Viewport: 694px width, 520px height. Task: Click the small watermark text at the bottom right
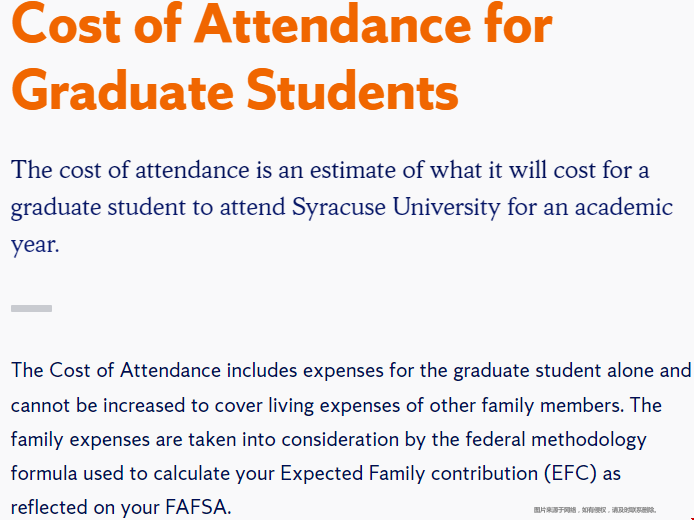(x=595, y=510)
